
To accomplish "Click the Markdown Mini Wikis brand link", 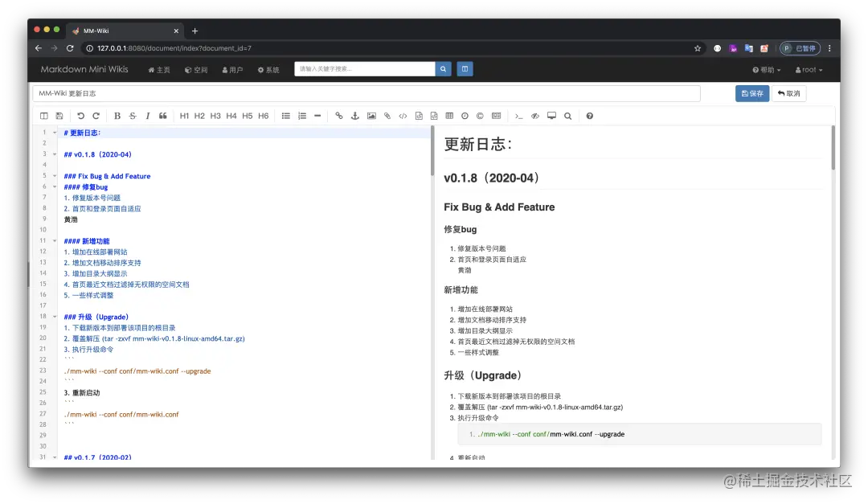I will pyautogui.click(x=84, y=69).
